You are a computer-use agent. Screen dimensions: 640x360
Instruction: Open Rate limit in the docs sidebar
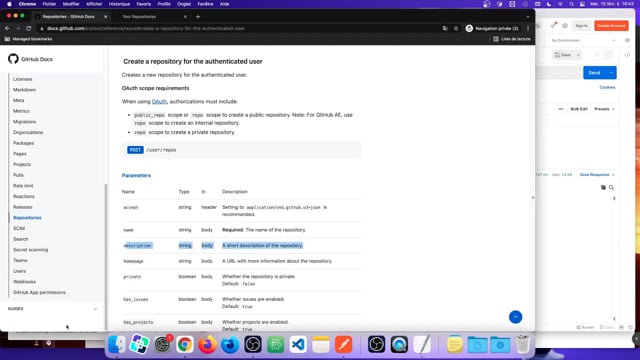point(23,186)
